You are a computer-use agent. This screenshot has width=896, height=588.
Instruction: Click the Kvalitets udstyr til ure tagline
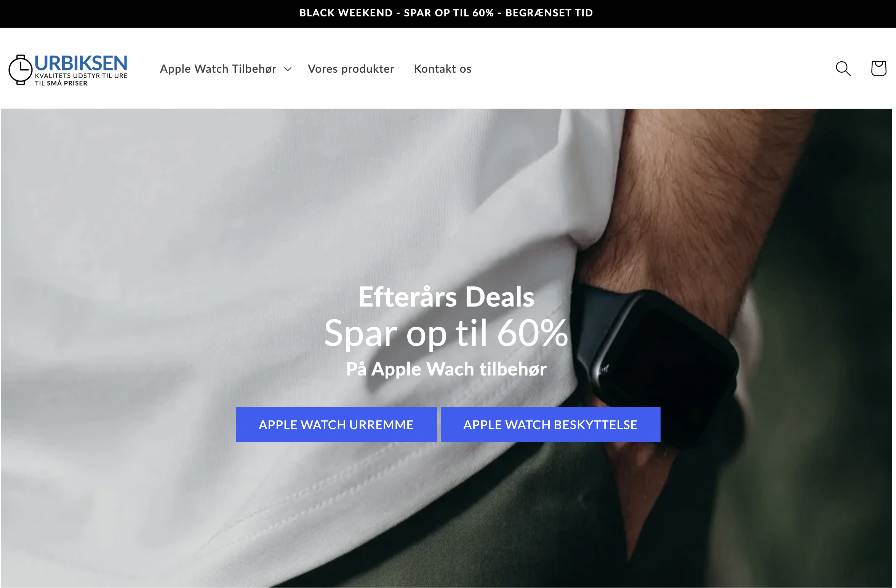click(x=81, y=76)
